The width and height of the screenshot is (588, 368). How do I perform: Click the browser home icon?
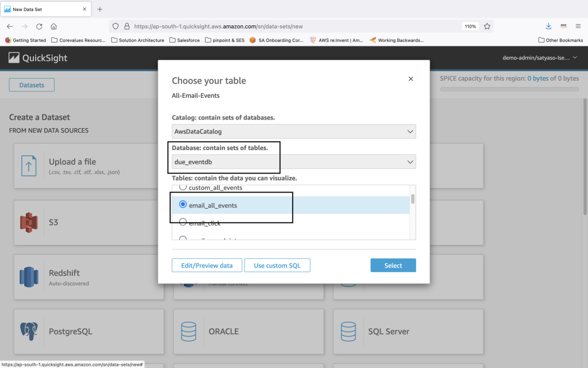pyautogui.click(x=53, y=26)
